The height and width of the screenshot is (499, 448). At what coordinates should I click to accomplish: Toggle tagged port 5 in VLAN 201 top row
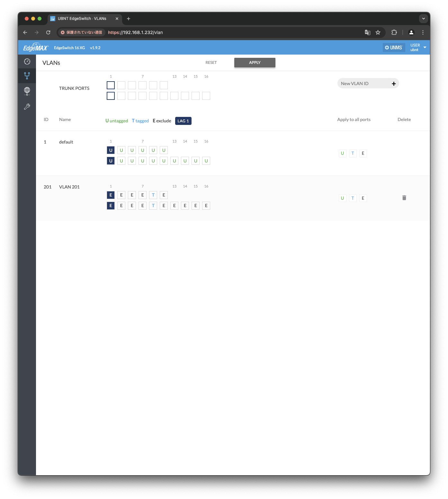click(153, 195)
